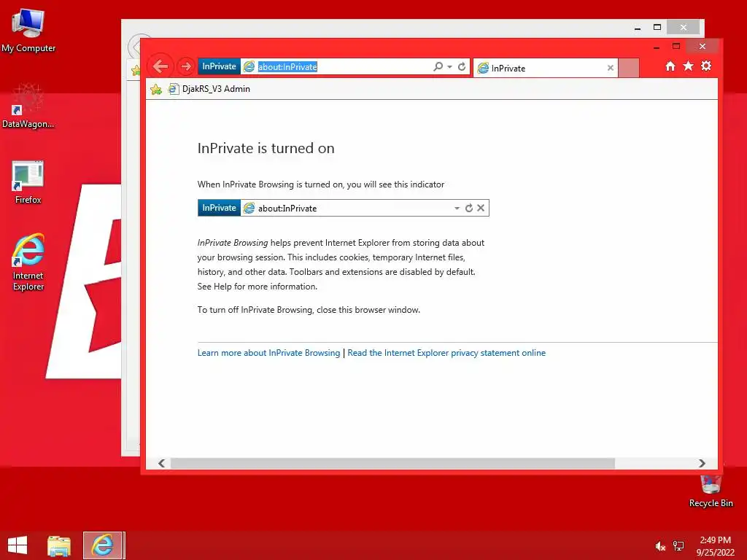Minimize the background Internet Explorer window
Image resolution: width=747 pixels, height=560 pixels.
point(638,28)
